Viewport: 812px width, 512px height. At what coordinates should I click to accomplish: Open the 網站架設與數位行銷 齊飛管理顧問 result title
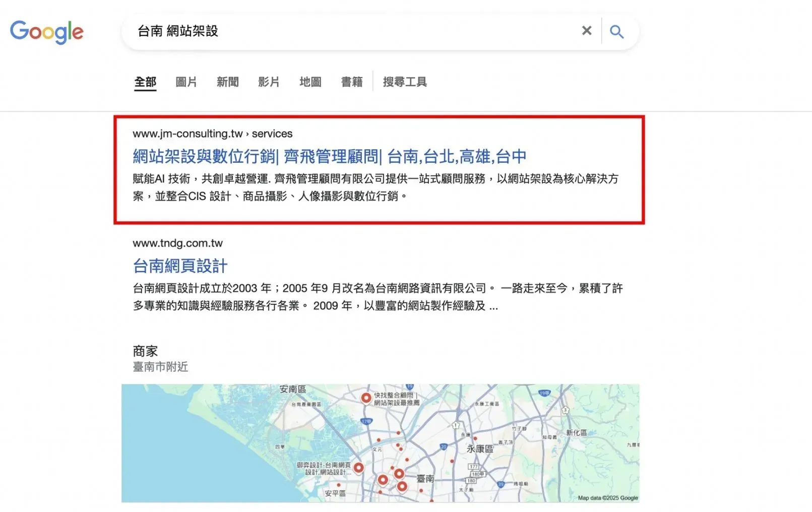tap(330, 156)
